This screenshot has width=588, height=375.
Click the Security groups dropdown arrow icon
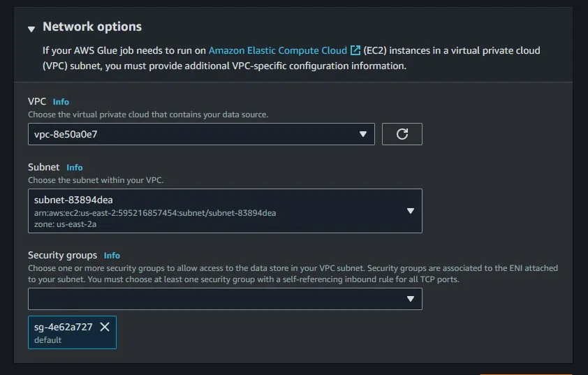click(x=411, y=299)
